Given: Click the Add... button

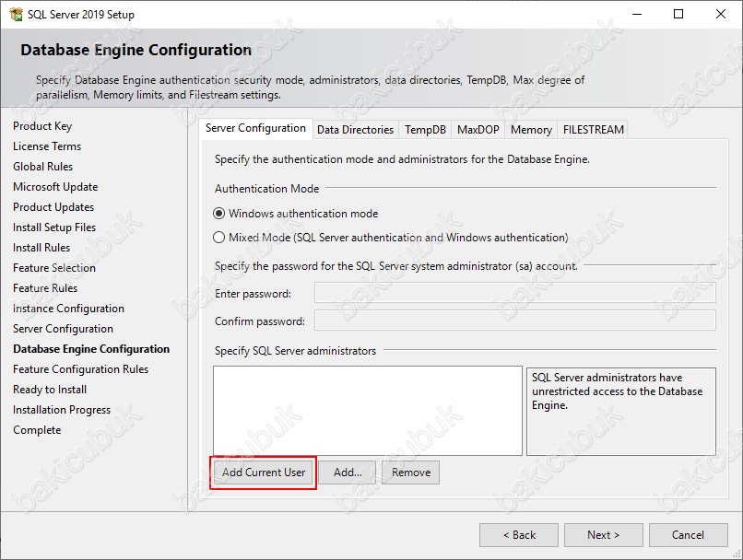Looking at the screenshot, I should (x=348, y=472).
